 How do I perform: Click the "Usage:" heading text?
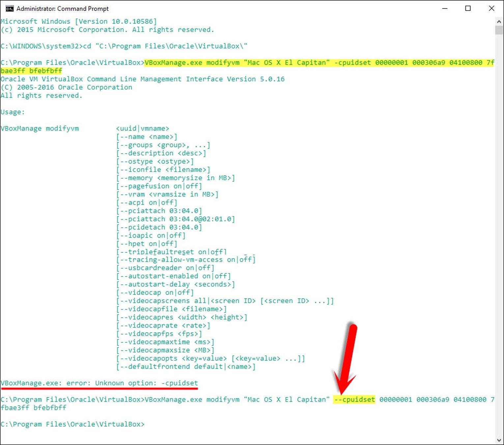click(13, 112)
